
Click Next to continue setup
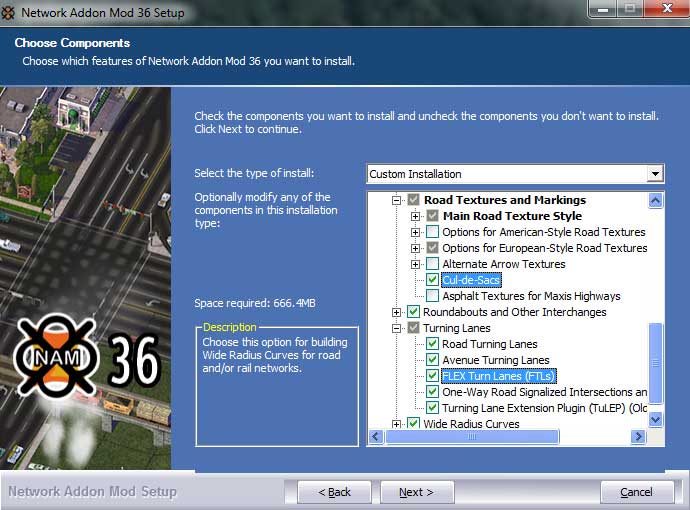(416, 492)
